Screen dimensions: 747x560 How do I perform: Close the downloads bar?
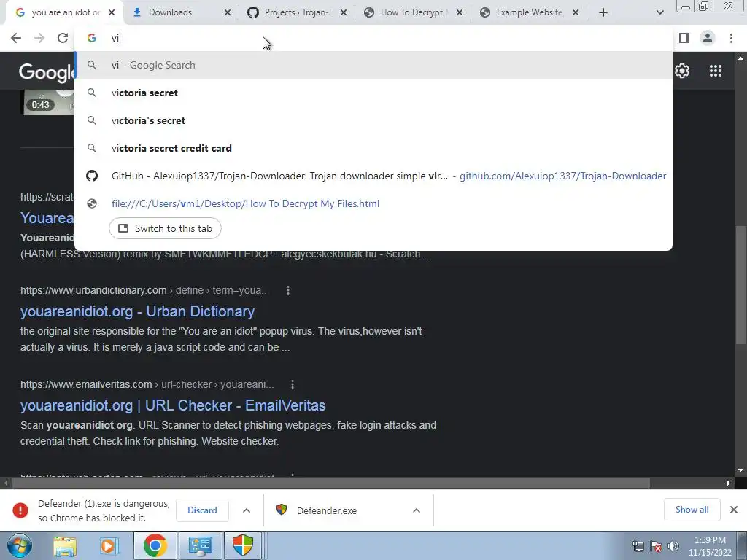click(x=734, y=510)
